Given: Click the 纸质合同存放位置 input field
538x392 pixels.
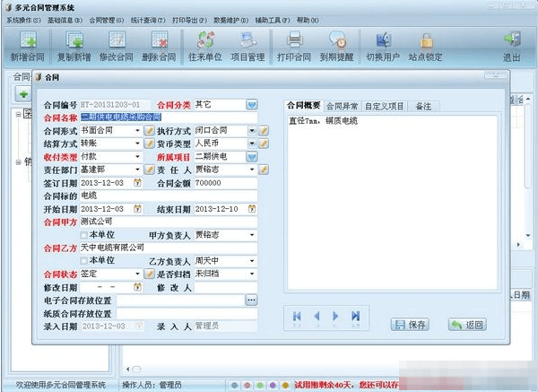Looking at the screenshot, I should [x=187, y=313].
